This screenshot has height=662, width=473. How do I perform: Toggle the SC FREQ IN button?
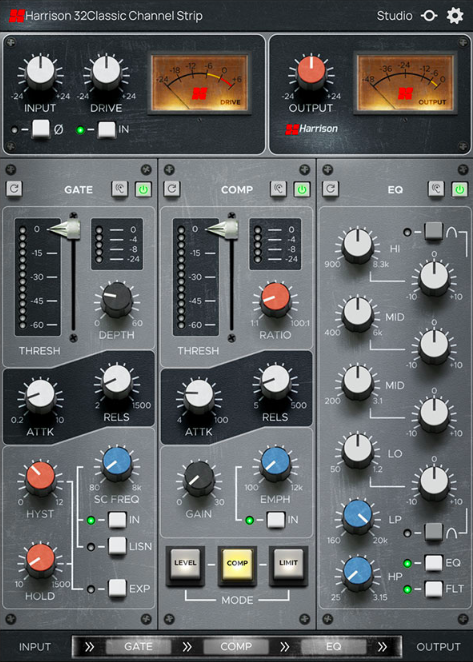[x=117, y=520]
